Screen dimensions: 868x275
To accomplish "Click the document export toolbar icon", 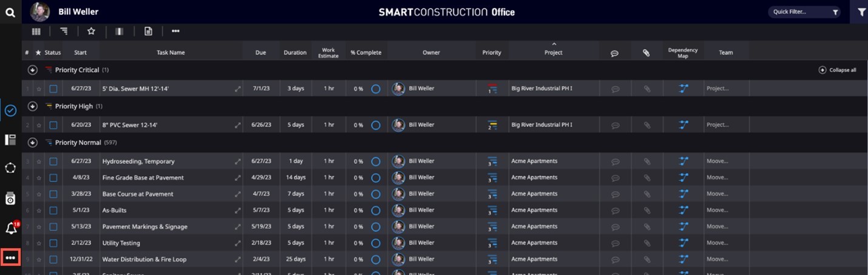I will 148,31.
